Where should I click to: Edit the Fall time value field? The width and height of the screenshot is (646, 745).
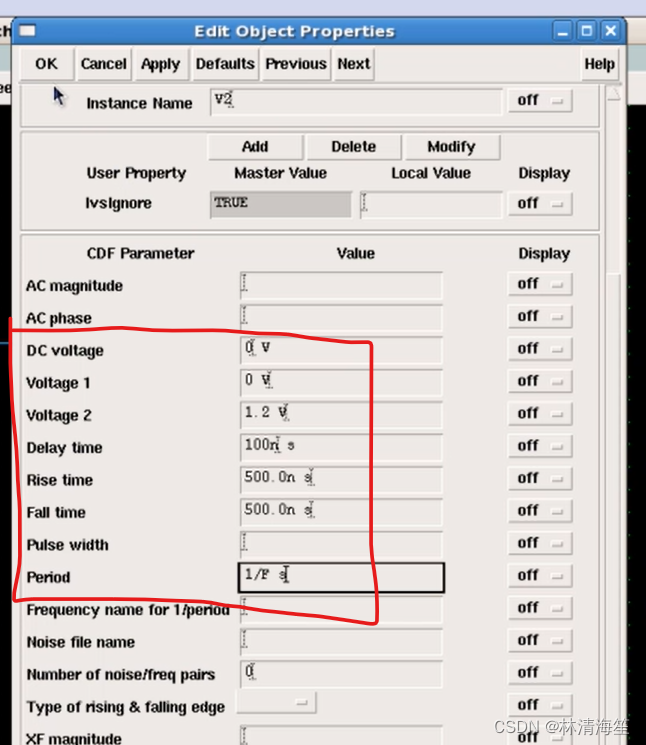pos(342,512)
